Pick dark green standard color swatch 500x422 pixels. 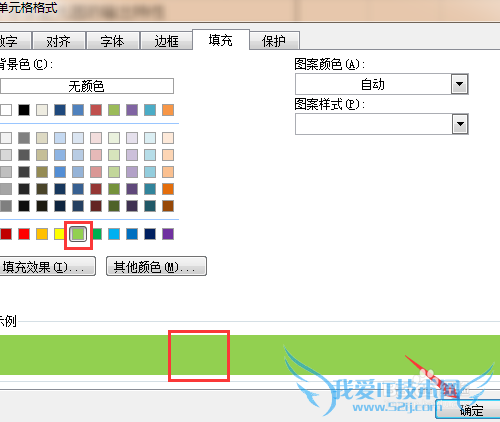pyautogui.click(x=97, y=234)
